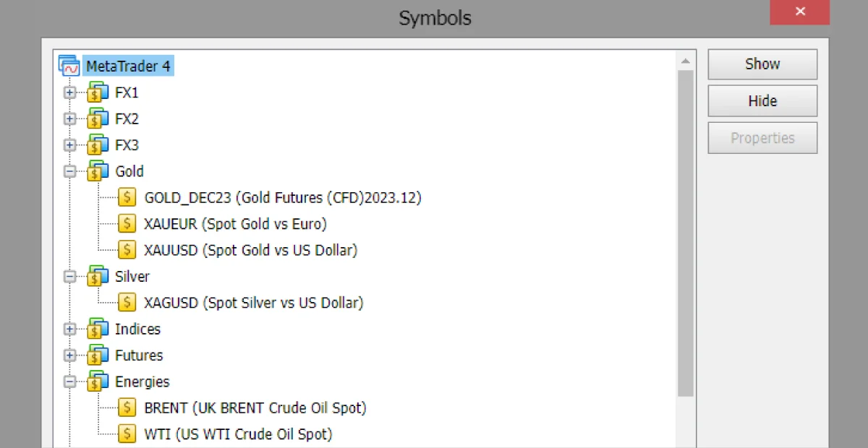
Task: Click the scrollbar up arrow
Action: [686, 61]
